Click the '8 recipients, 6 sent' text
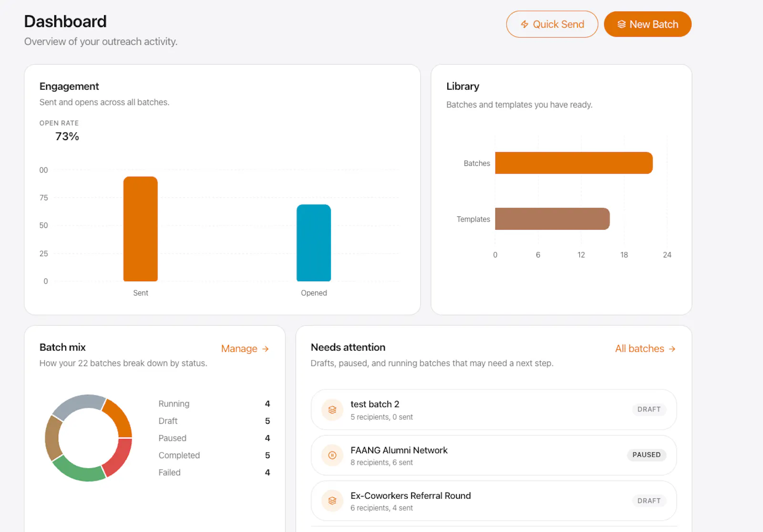This screenshot has width=763, height=532. click(381, 462)
